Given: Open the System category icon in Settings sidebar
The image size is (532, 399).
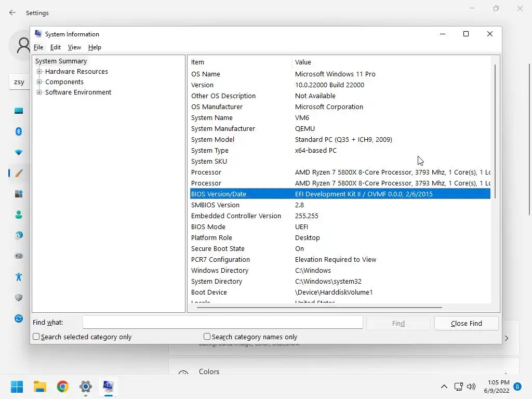Looking at the screenshot, I should point(19,111).
